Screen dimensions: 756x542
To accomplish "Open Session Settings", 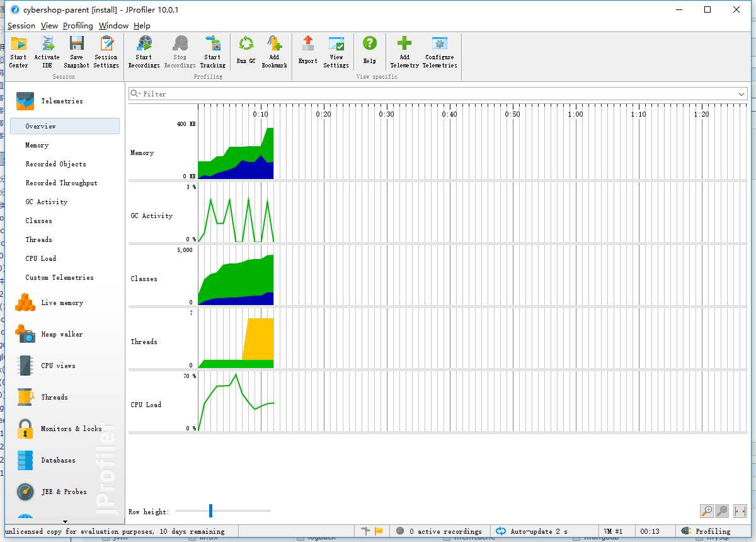I will pos(106,52).
